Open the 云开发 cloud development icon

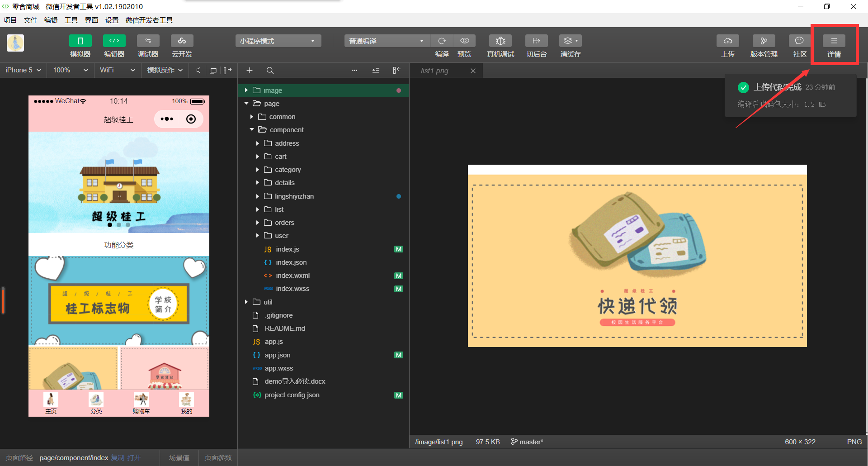pos(182,41)
